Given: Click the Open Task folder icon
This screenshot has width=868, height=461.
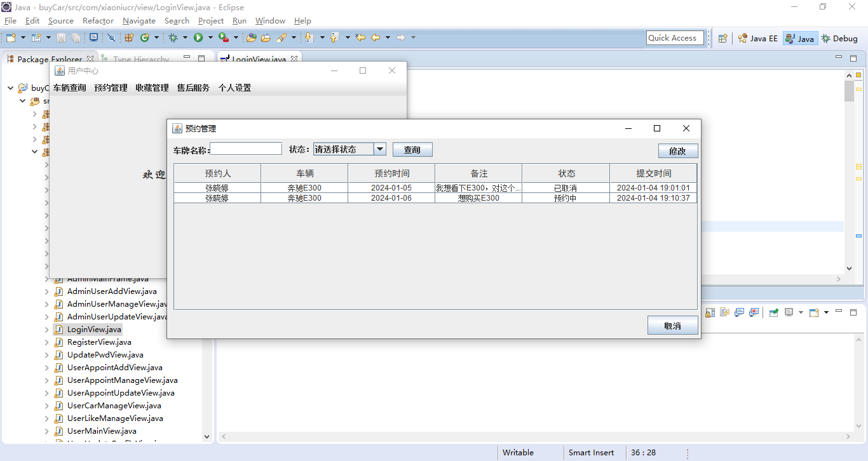Looking at the screenshot, I should click(x=266, y=38).
